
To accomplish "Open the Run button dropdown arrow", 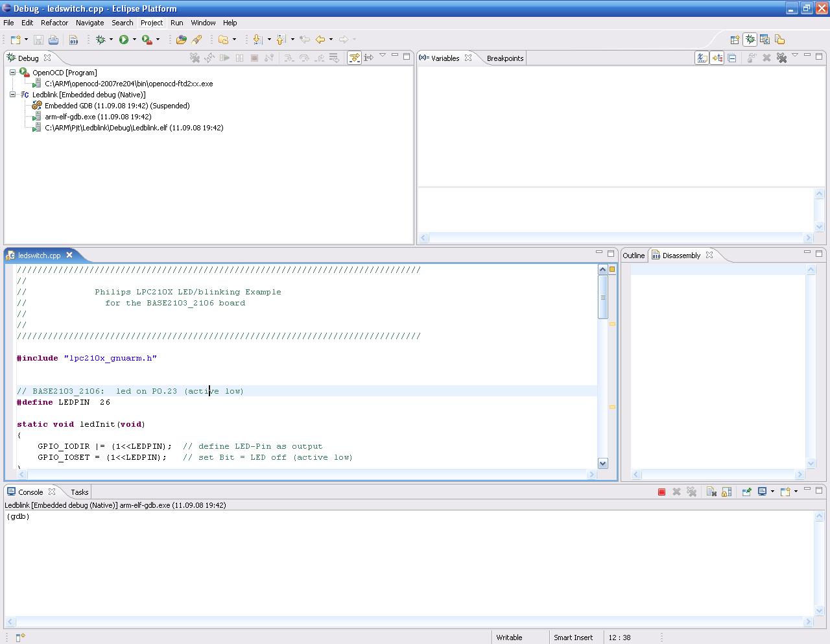I will click(134, 40).
